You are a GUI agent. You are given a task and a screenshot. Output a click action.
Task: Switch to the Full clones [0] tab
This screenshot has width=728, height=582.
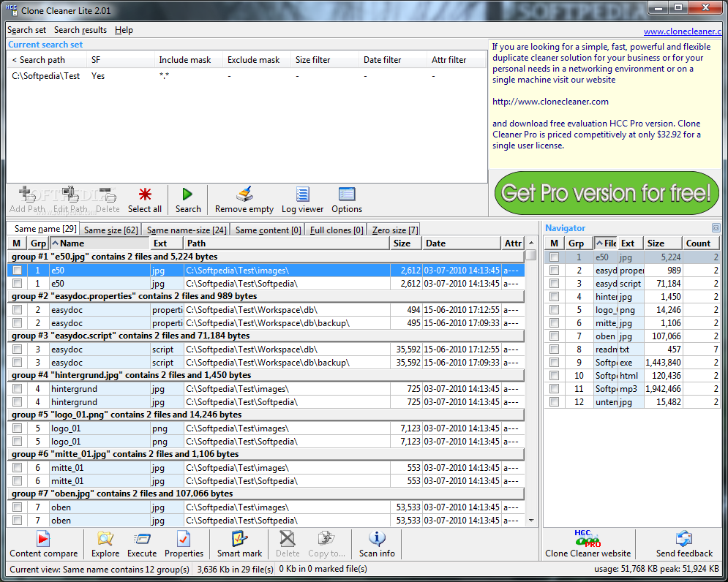[337, 230]
